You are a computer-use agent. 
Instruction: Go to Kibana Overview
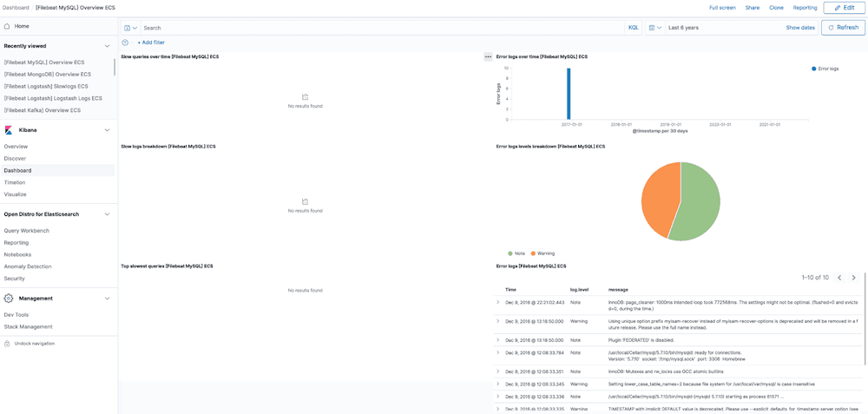click(16, 147)
